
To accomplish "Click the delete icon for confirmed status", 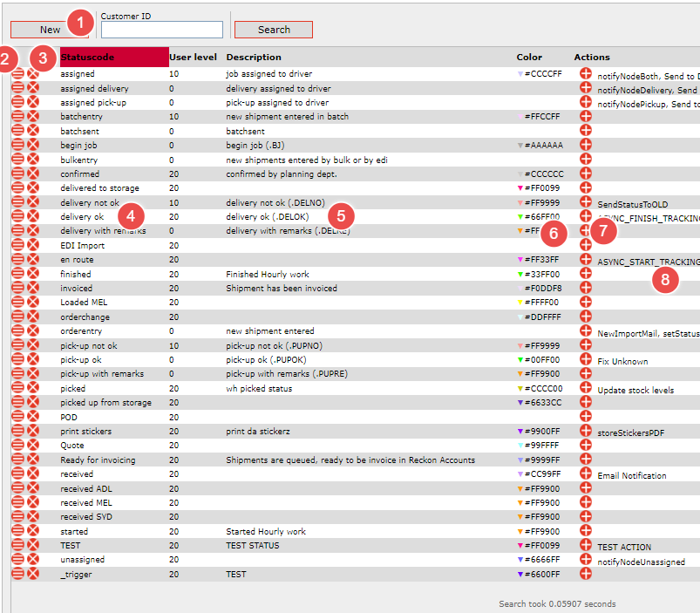I will click(x=33, y=174).
